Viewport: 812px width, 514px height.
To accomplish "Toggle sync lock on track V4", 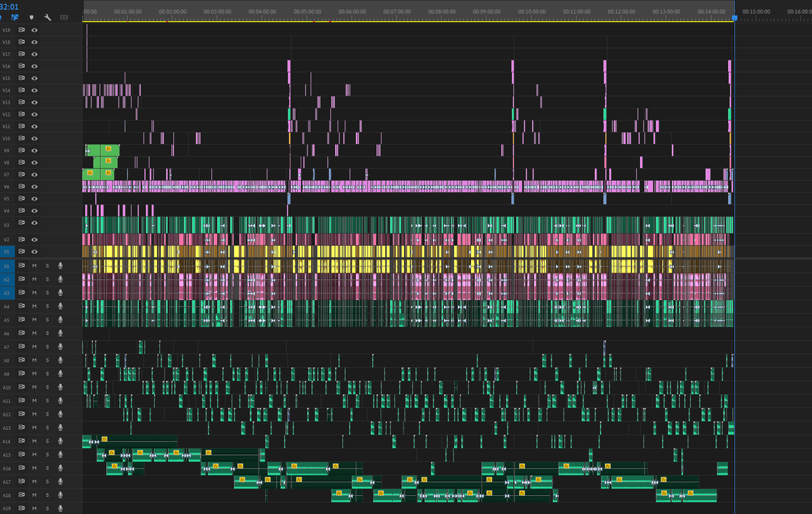I will (22, 211).
